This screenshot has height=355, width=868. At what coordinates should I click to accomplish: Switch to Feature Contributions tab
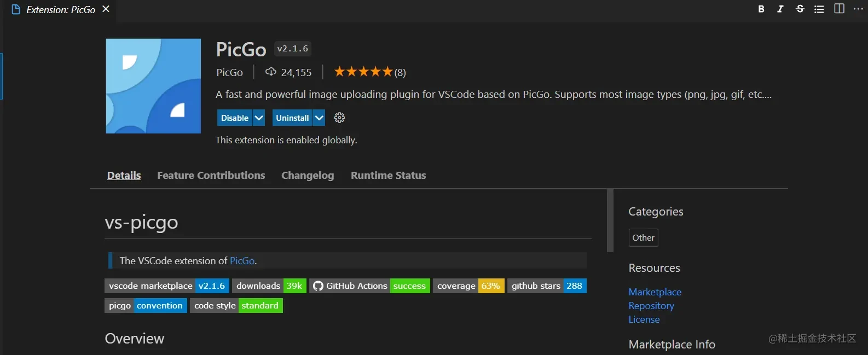(x=211, y=176)
